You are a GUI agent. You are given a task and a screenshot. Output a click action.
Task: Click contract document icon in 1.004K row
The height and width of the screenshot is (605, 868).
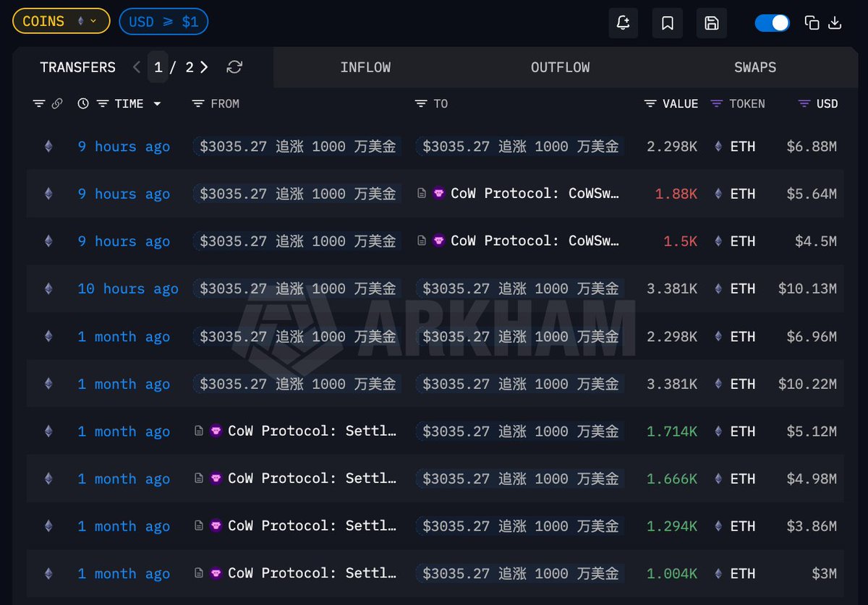(199, 573)
